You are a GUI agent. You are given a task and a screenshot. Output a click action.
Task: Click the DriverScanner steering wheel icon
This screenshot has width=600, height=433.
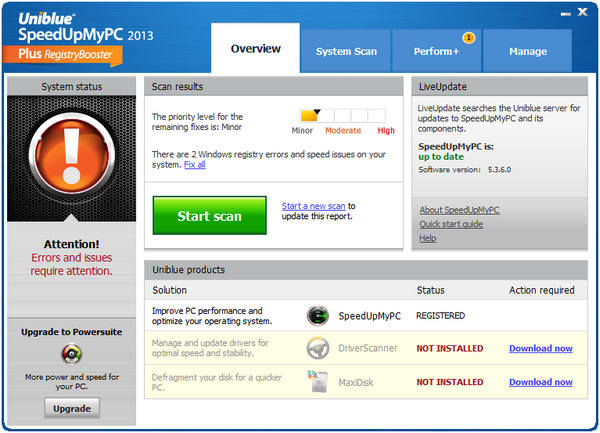pos(318,348)
